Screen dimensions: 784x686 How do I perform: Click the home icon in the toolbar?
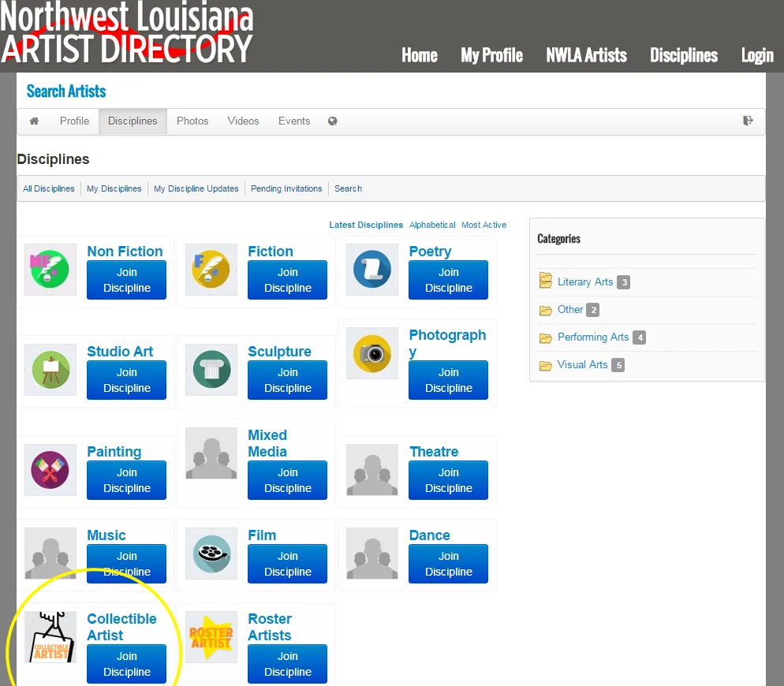pos(34,121)
